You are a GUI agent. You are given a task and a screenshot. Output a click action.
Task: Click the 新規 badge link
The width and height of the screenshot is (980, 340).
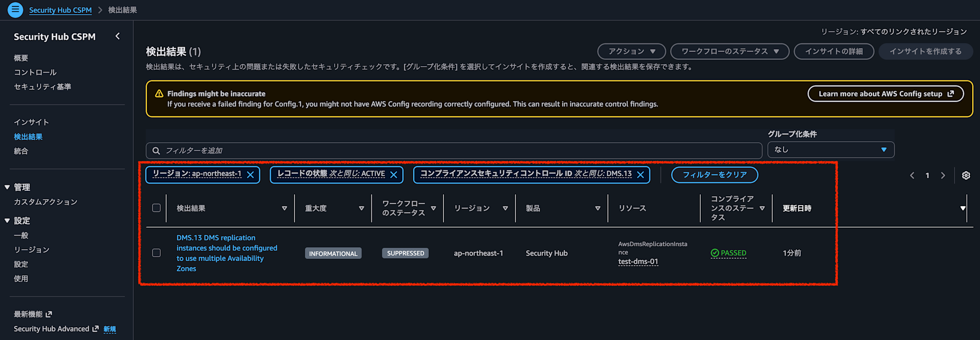110,329
